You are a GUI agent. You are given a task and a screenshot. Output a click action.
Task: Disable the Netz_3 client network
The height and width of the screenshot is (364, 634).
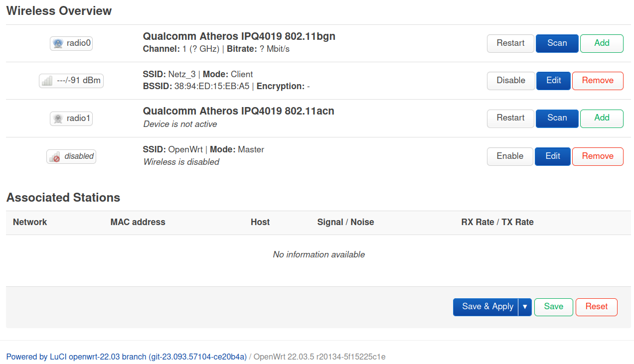pos(511,81)
